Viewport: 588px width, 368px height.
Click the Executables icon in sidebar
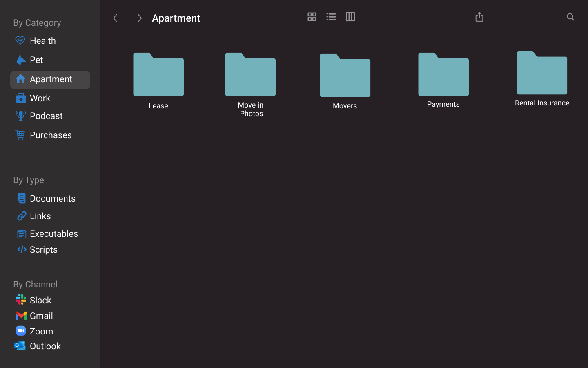[x=21, y=234]
